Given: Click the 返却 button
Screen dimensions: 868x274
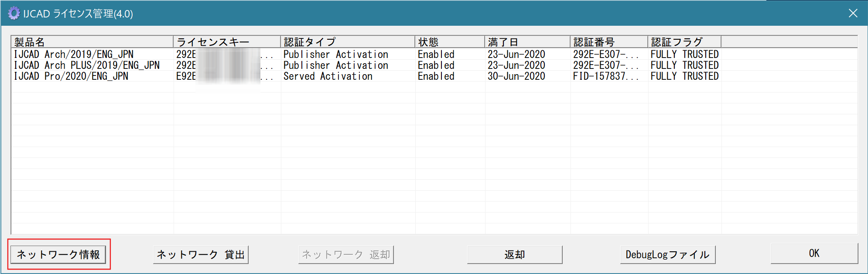Looking at the screenshot, I should pyautogui.click(x=515, y=254).
